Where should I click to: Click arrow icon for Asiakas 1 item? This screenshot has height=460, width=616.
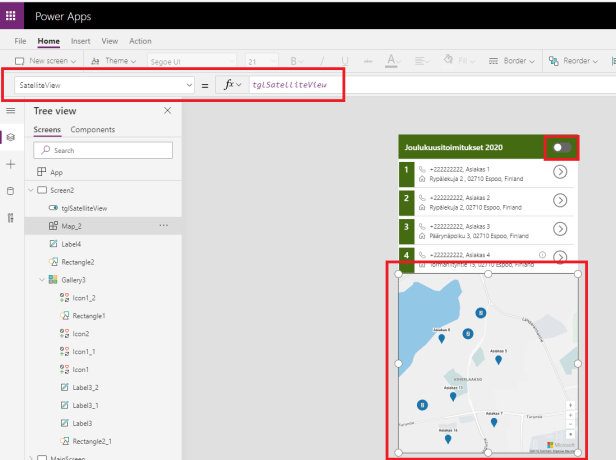coord(560,172)
